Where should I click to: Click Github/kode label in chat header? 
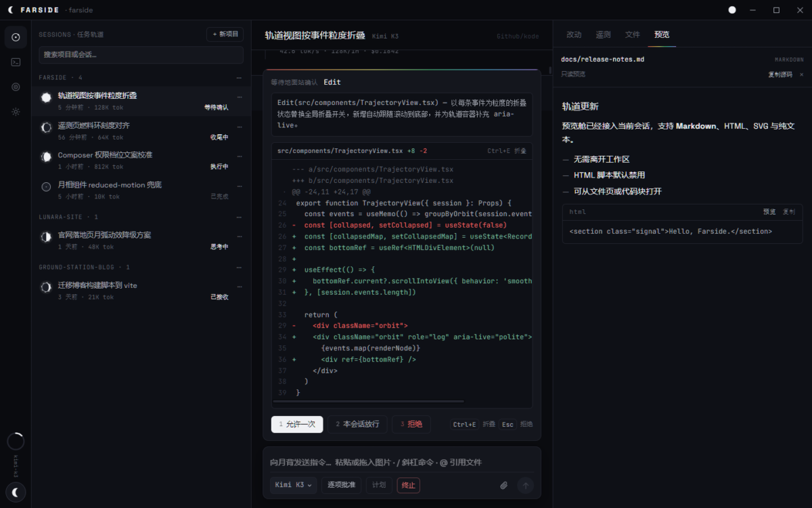[518, 37]
